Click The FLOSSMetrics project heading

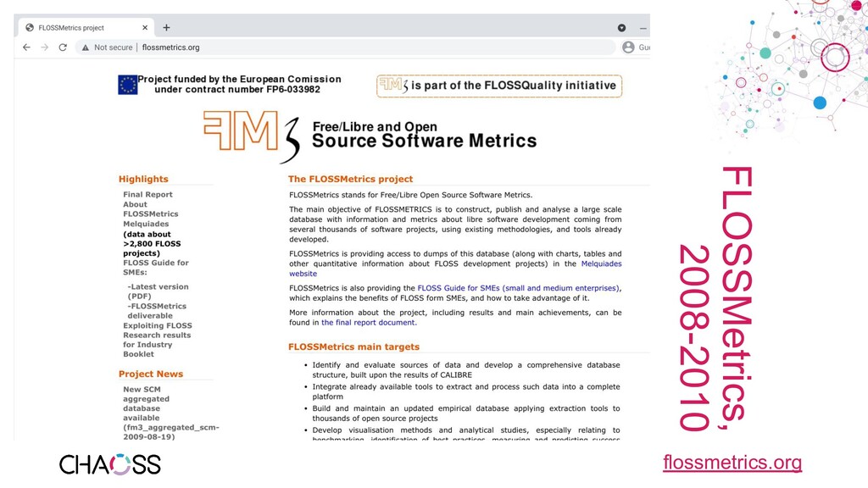tap(350, 180)
